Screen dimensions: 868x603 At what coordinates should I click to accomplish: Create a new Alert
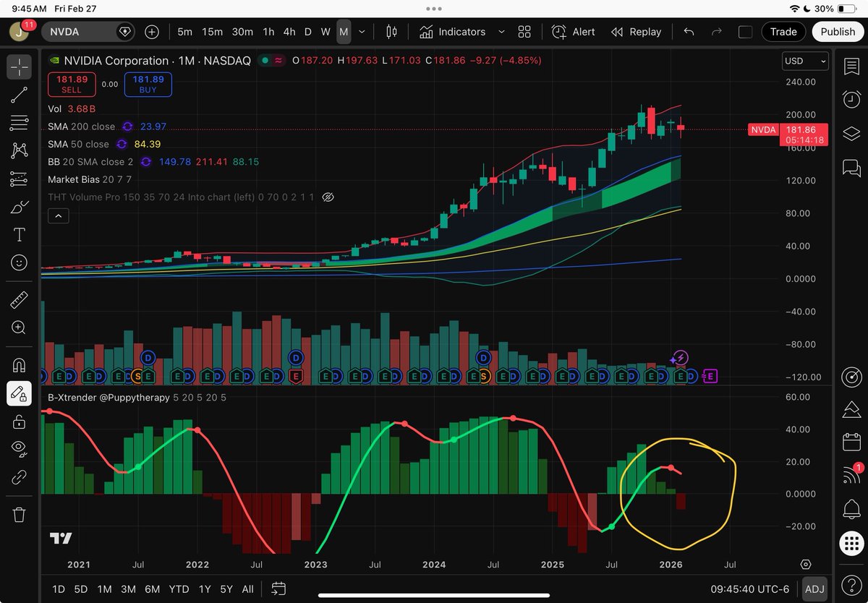[574, 32]
